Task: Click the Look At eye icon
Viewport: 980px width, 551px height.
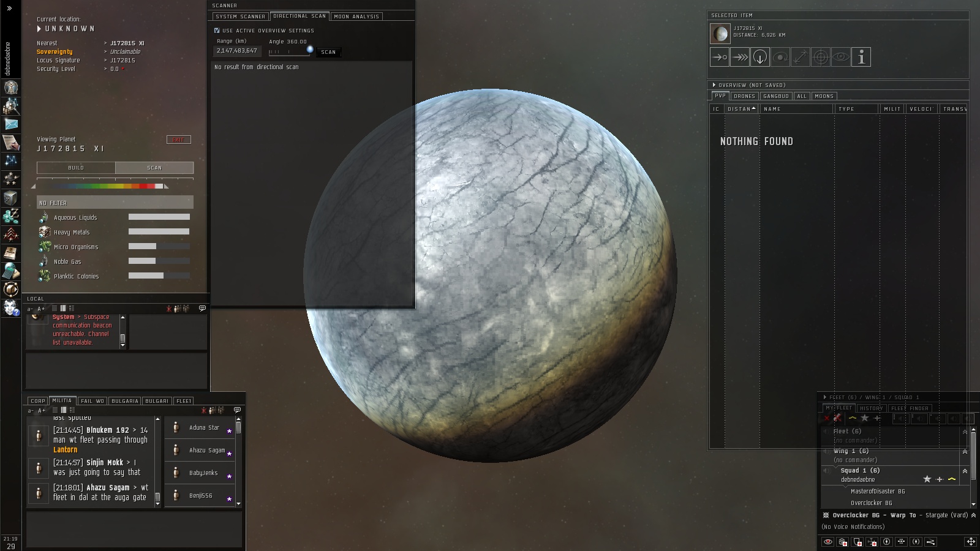Action: [x=841, y=57]
